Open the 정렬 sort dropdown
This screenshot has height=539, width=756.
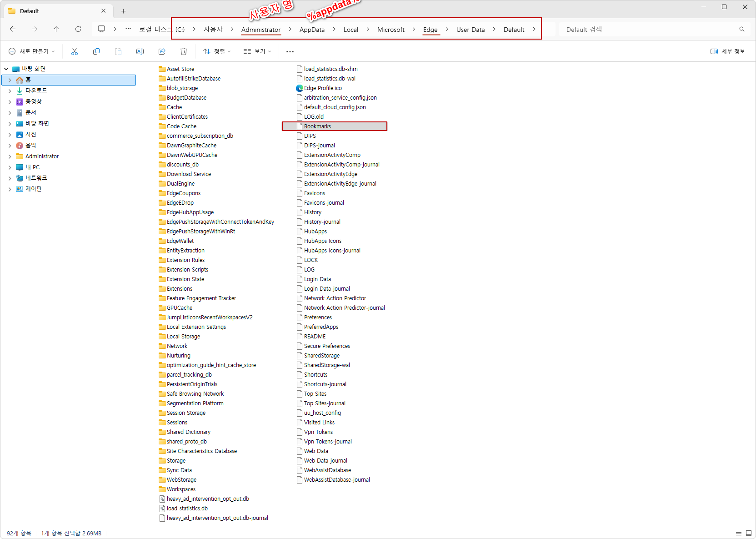217,51
